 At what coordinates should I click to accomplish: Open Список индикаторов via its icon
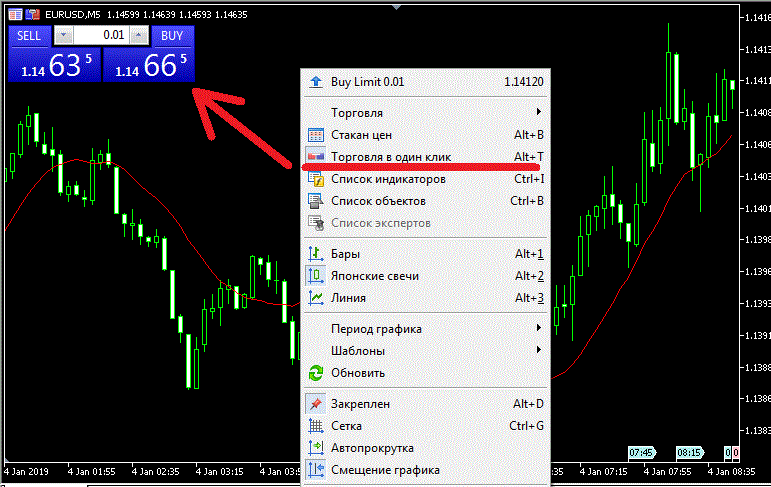point(316,180)
